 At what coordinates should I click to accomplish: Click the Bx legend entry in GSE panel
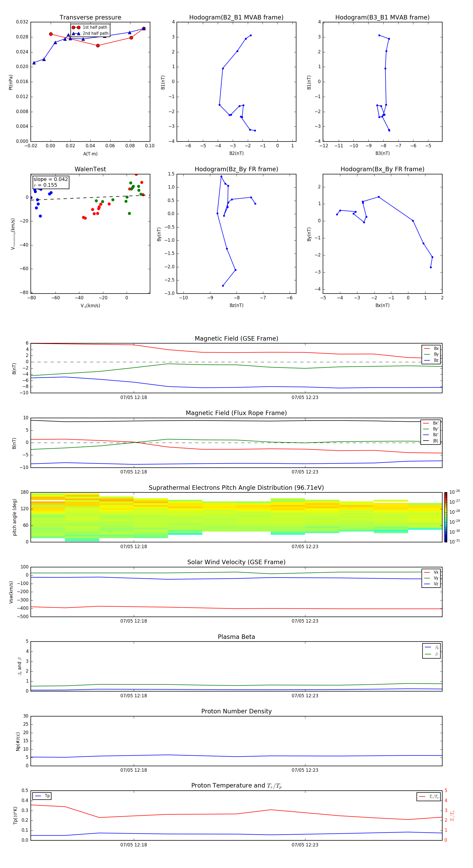pos(431,349)
